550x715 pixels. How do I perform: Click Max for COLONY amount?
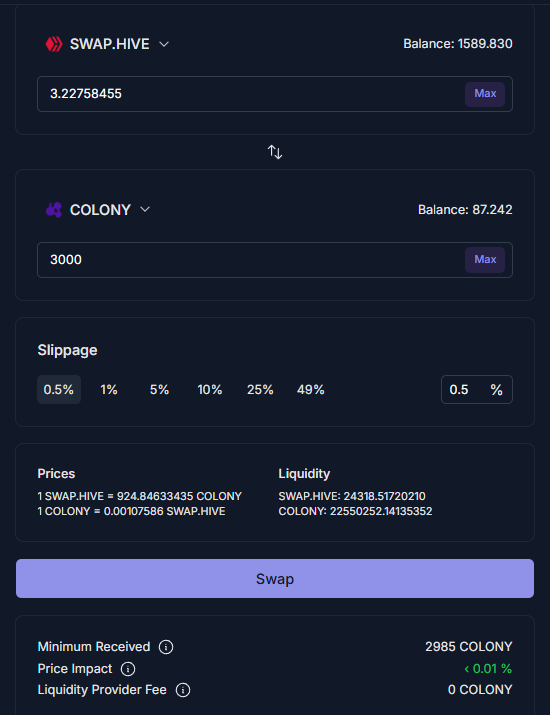pyautogui.click(x=485, y=260)
